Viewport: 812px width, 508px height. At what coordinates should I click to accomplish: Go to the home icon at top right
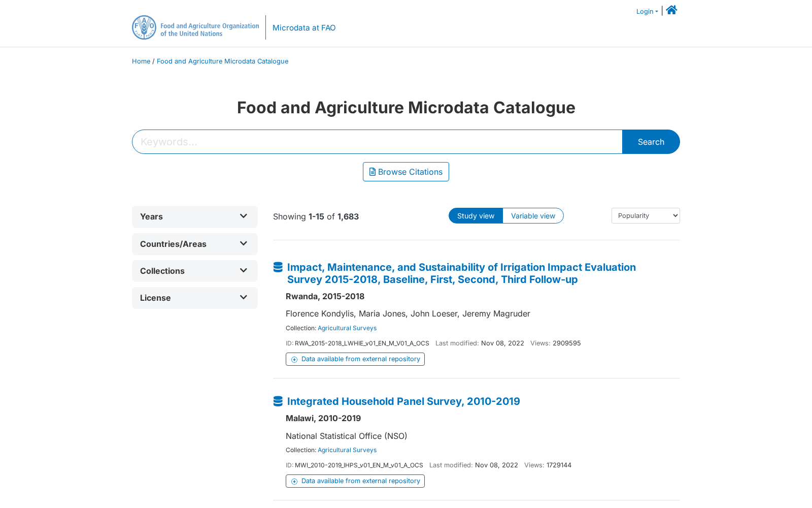[671, 10]
